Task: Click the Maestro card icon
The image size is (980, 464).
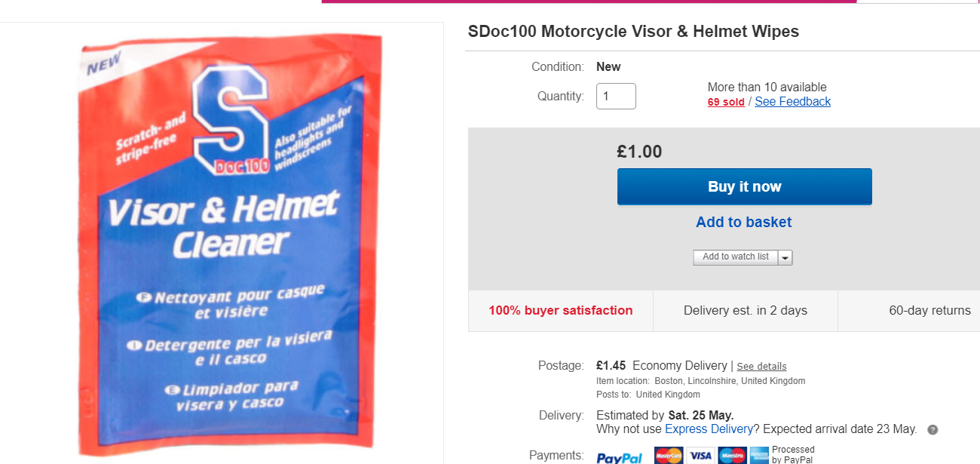Action: pos(732,456)
